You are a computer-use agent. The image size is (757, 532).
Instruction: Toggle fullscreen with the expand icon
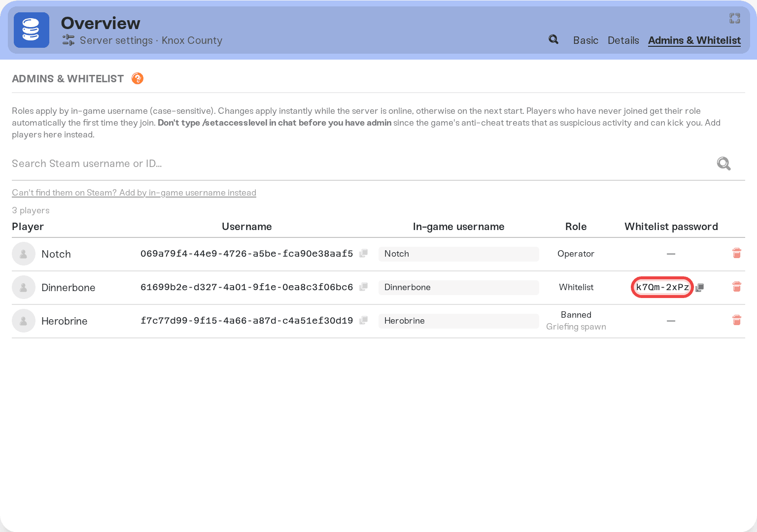(x=735, y=18)
